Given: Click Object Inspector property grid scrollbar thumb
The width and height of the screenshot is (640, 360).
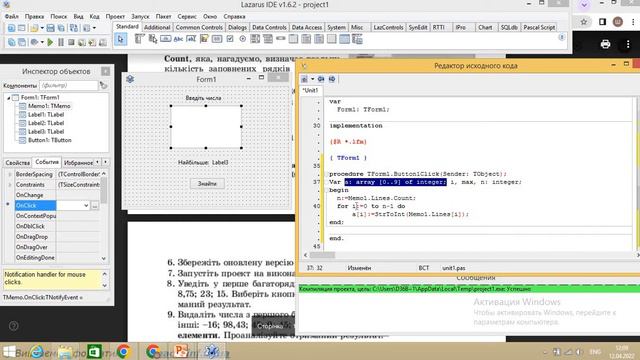Looking at the screenshot, I should click(x=104, y=191).
